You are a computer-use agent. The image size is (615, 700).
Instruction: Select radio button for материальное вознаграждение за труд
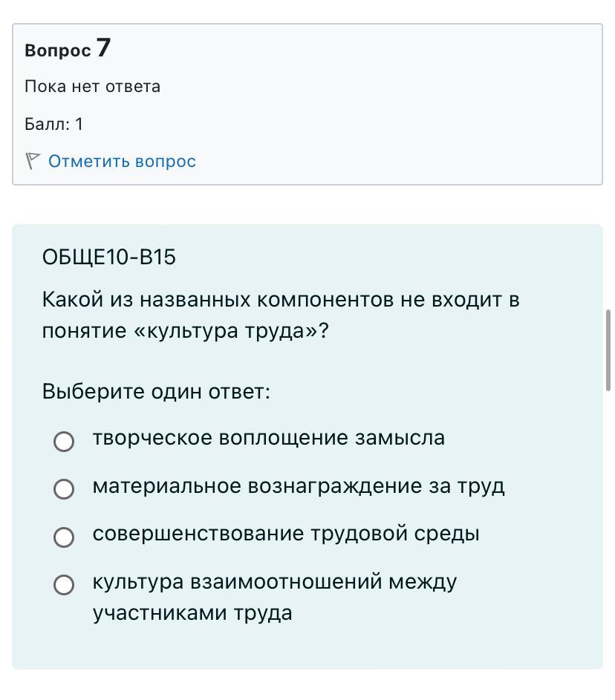[64, 489]
